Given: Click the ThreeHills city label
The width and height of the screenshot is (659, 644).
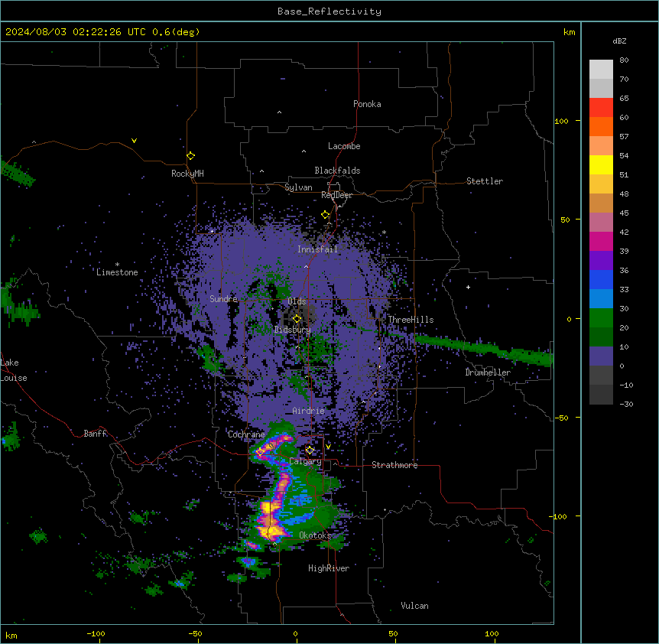Looking at the screenshot, I should coord(411,320).
